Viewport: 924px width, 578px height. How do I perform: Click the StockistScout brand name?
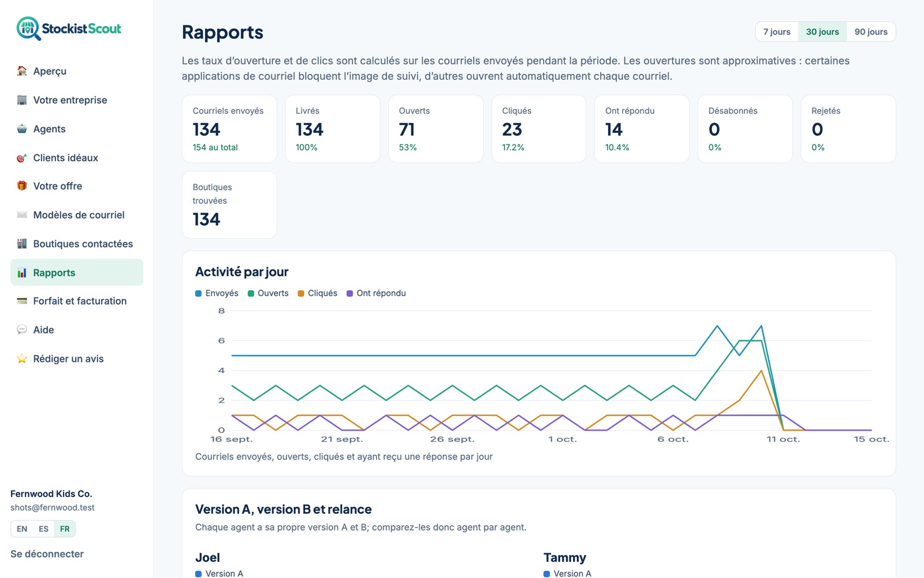click(x=81, y=29)
